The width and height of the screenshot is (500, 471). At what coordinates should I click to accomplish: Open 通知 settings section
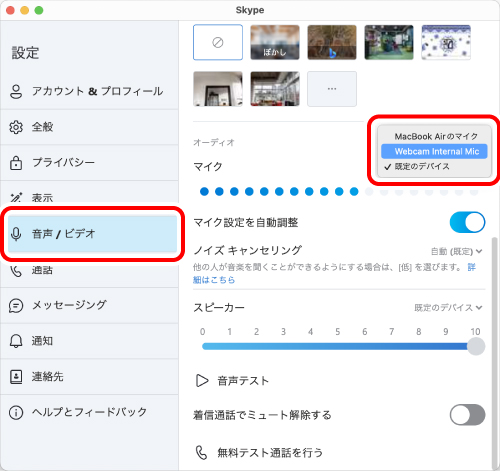point(89,341)
